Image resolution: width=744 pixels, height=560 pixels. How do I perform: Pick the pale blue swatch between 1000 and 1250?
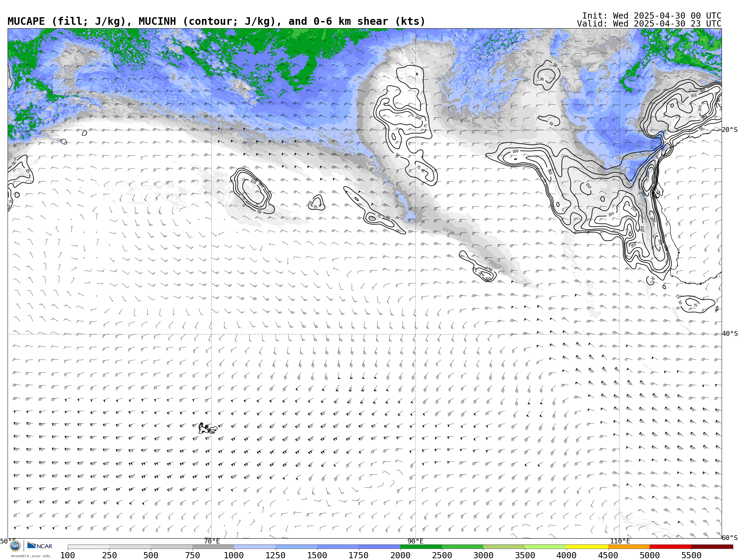pyautogui.click(x=255, y=547)
